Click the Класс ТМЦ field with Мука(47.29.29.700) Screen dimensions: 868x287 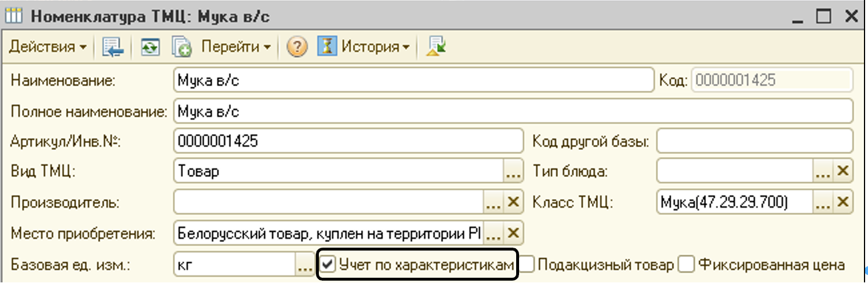[735, 203]
